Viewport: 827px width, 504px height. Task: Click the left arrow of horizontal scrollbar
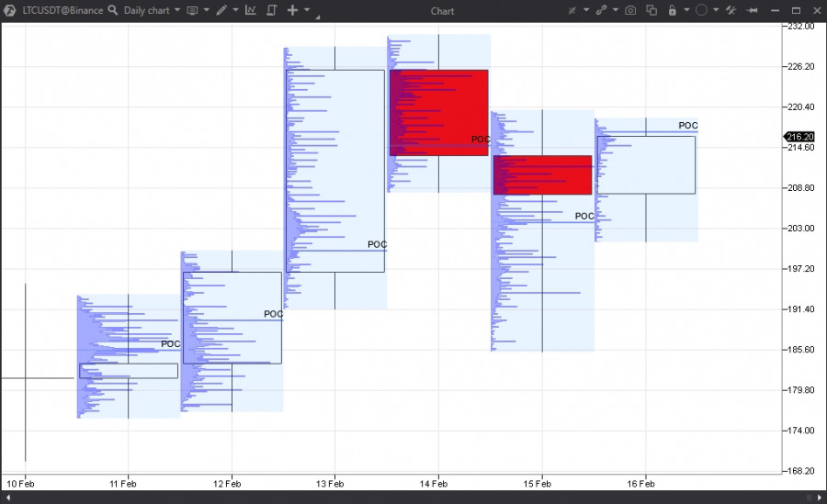pos(8,498)
